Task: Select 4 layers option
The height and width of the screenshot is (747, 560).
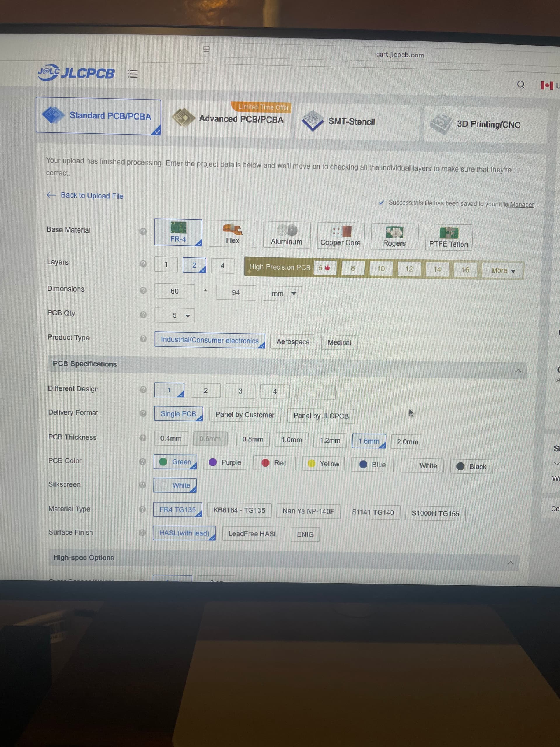Action: (223, 266)
